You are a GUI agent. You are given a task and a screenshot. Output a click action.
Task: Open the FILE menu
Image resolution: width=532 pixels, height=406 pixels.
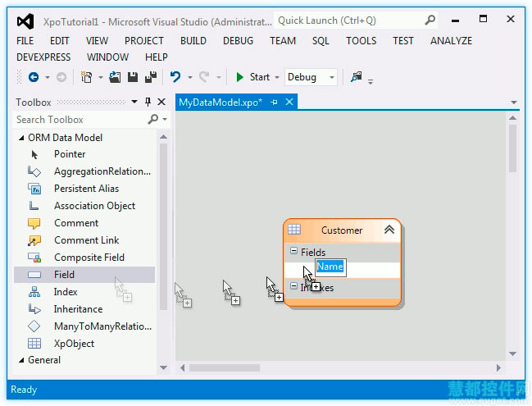[x=25, y=41]
